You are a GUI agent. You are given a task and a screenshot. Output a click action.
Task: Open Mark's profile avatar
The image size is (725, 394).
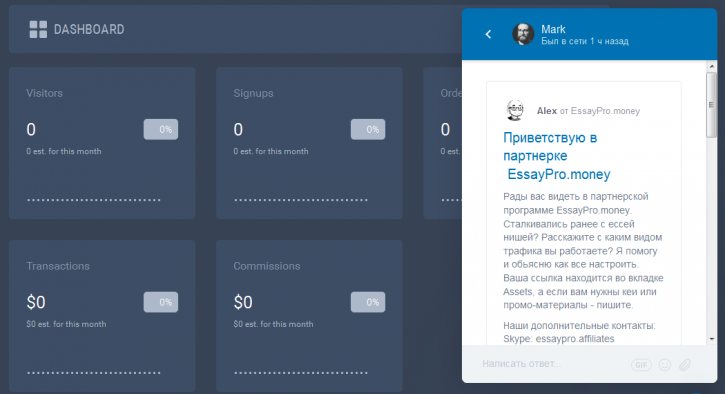click(x=523, y=34)
